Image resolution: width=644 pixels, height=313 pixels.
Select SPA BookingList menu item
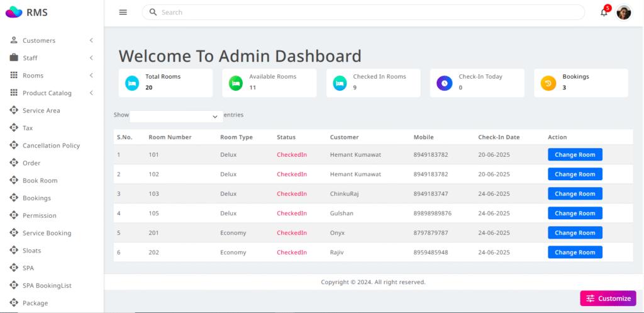pyautogui.click(x=47, y=285)
